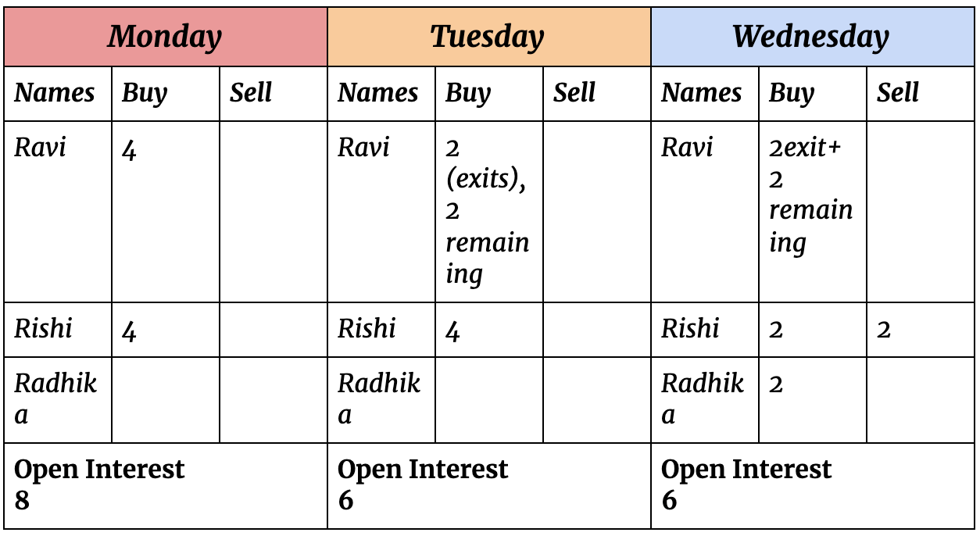Select the Tuesday header cell
This screenshot has width=980, height=536.
pyautogui.click(x=488, y=37)
